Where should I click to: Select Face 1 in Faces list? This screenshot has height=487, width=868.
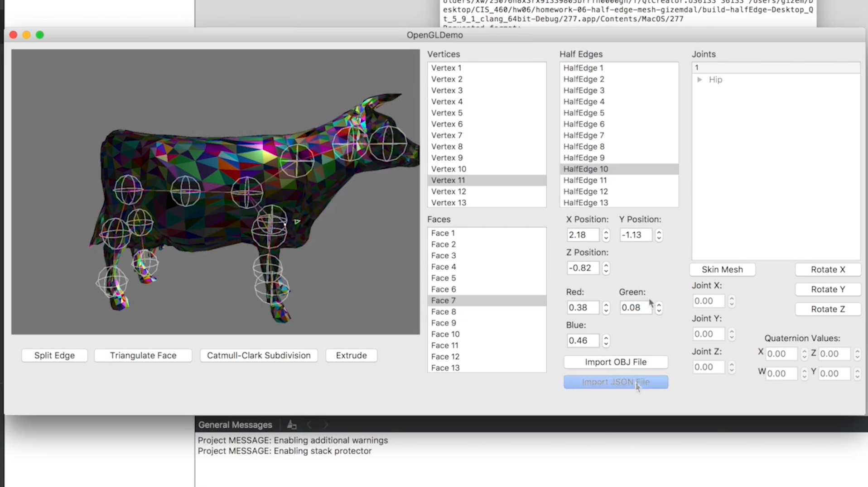pyautogui.click(x=487, y=233)
